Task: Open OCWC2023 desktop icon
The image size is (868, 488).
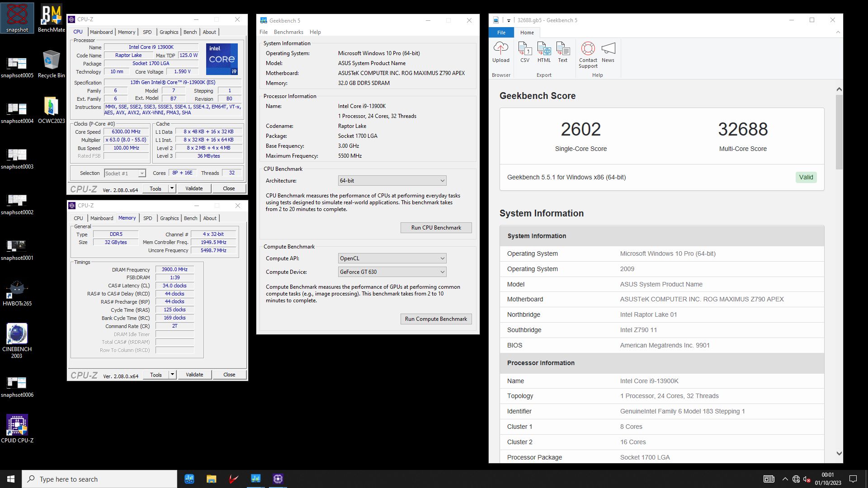Action: (51, 110)
